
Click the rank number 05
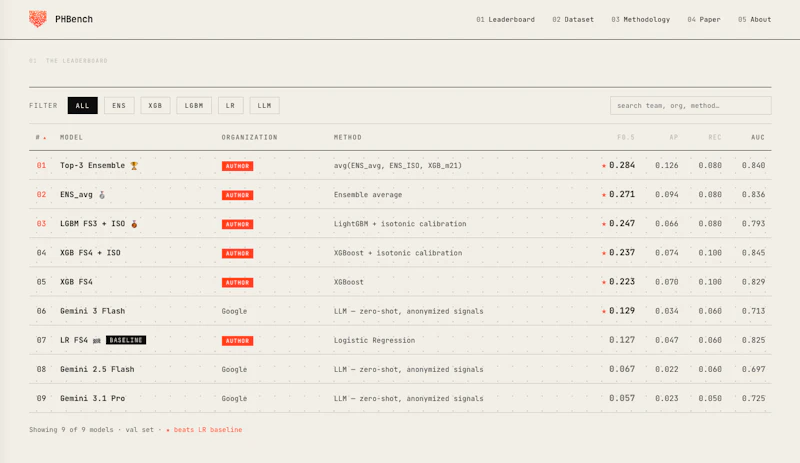click(41, 282)
